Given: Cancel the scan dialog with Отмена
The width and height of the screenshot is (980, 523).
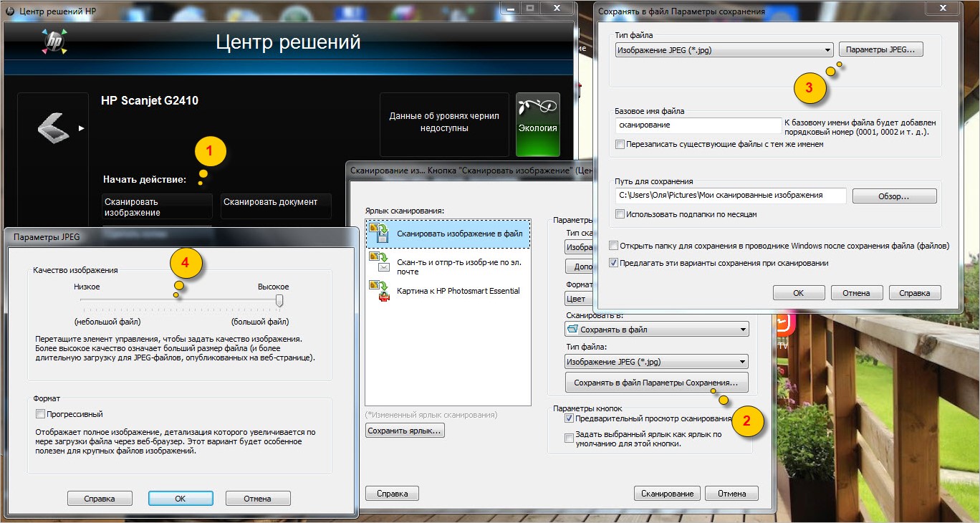Looking at the screenshot, I should pyautogui.click(x=731, y=494).
